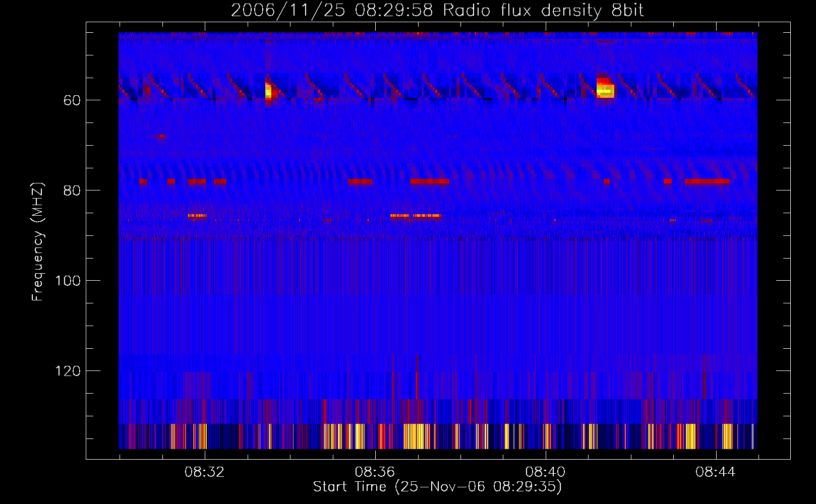Click the narrow yellow burst near 08:33
Viewport: 816px width, 504px height.
coord(269,90)
